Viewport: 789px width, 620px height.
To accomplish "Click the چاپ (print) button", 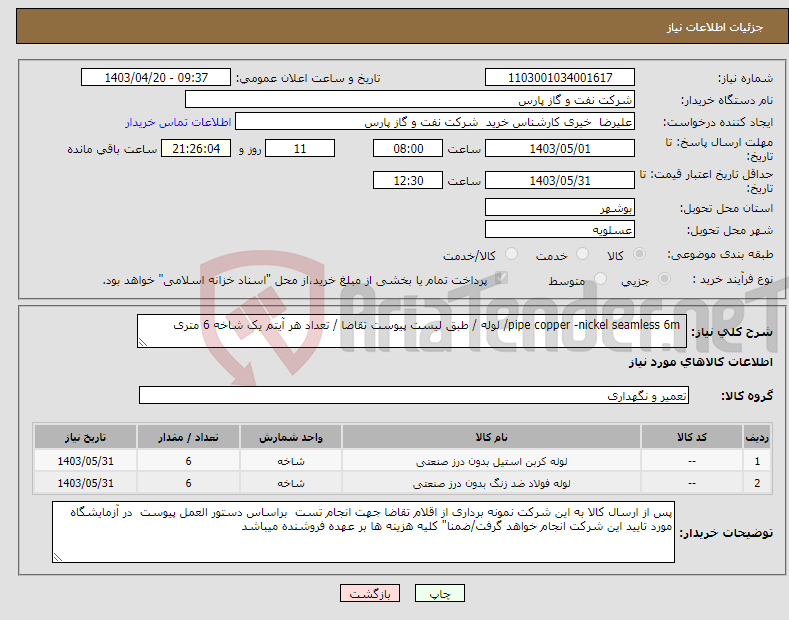I will click(439, 593).
